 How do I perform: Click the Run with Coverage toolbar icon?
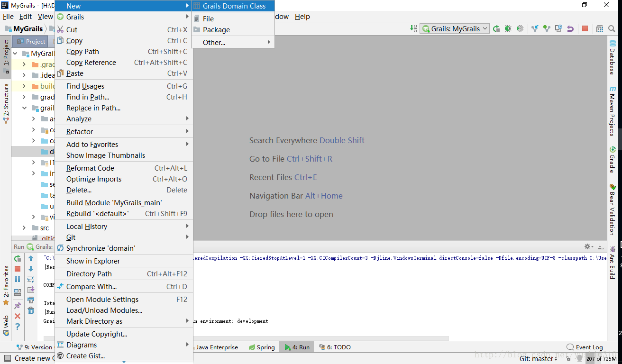click(x=520, y=28)
